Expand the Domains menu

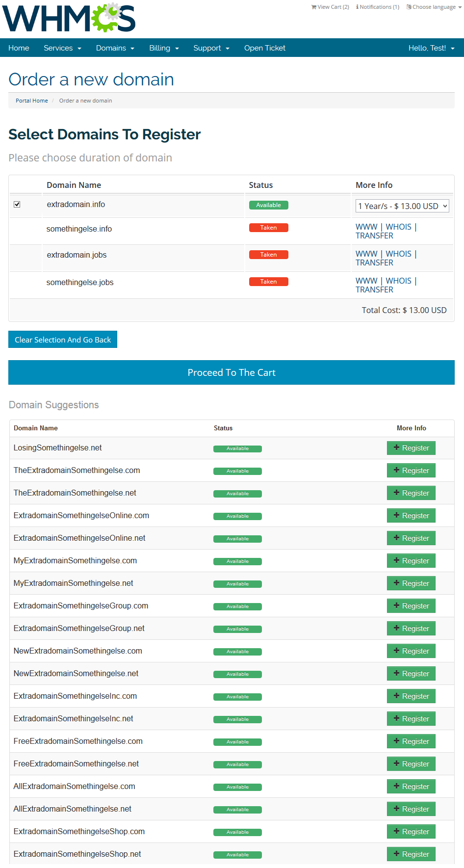tap(115, 48)
